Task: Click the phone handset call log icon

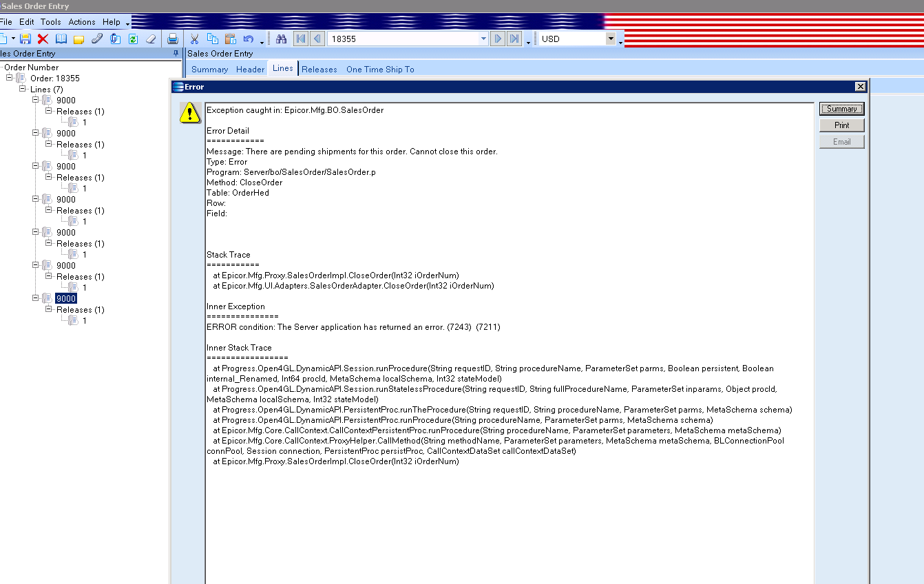Action: 97,39
